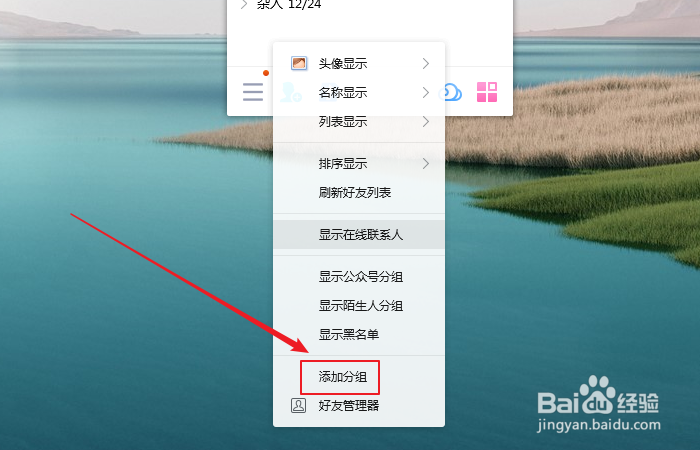
Task: Click the person icon beside 好友管理器
Action: point(298,405)
